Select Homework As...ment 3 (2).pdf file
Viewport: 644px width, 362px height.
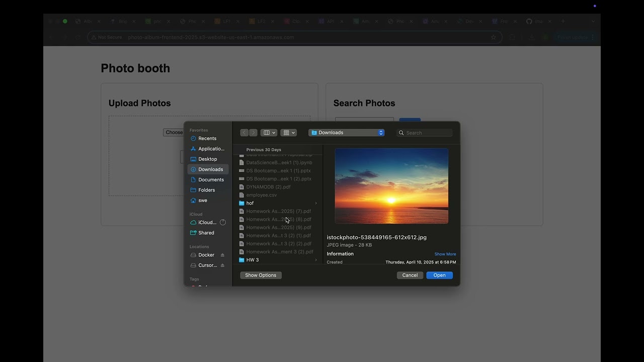(278, 252)
